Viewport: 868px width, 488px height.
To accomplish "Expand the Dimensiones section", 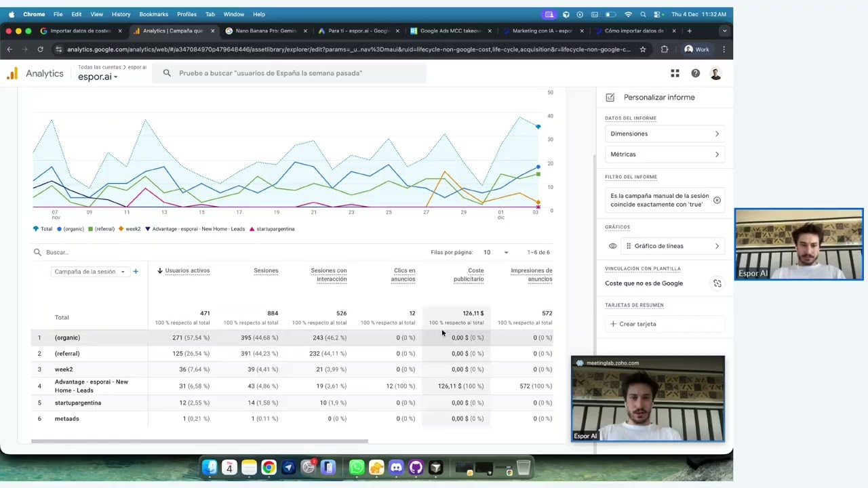I will click(665, 134).
